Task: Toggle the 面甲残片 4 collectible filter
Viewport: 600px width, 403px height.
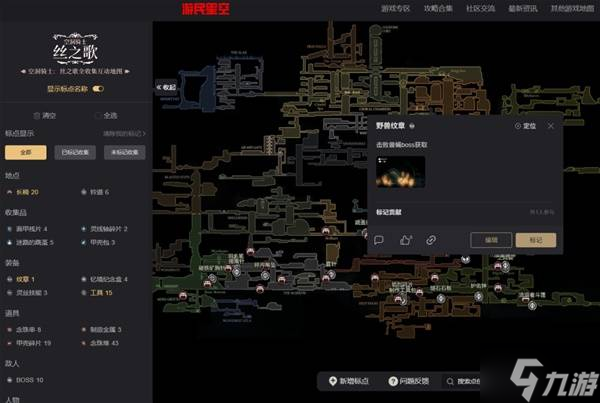Action: tap(27, 229)
